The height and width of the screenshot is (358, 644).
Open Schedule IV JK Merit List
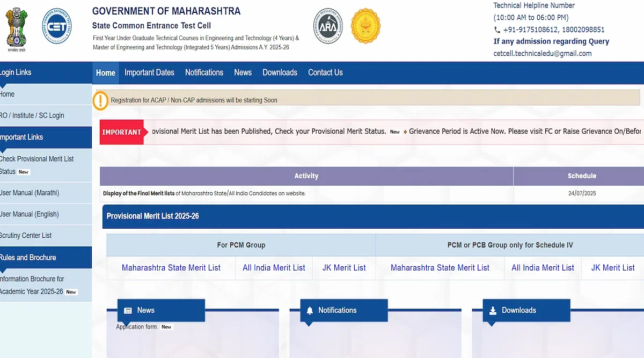click(613, 268)
